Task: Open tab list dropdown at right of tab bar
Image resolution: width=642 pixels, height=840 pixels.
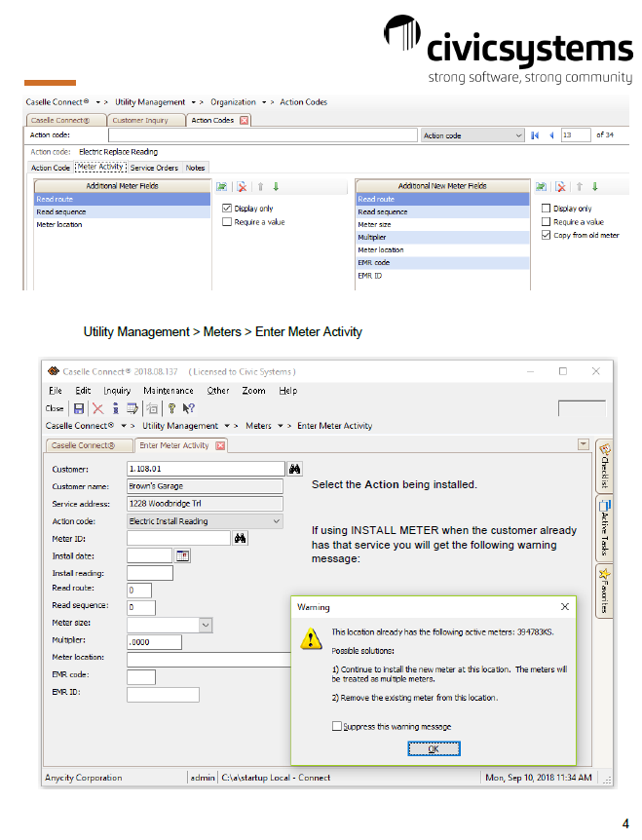Action: [x=584, y=444]
